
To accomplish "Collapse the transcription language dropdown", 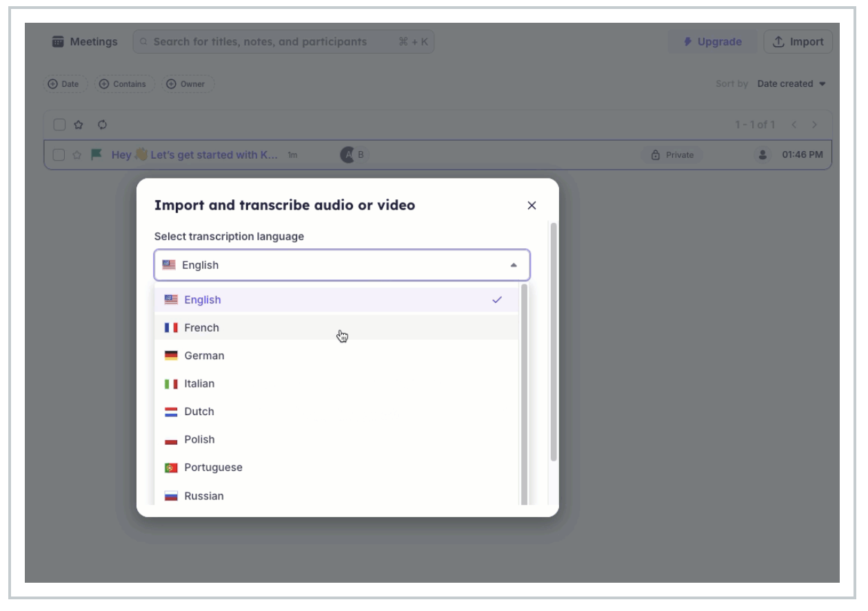I will (x=513, y=265).
